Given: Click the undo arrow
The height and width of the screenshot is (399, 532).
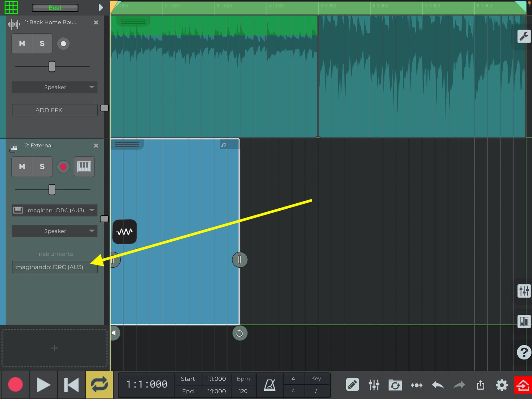Looking at the screenshot, I should [x=438, y=385].
